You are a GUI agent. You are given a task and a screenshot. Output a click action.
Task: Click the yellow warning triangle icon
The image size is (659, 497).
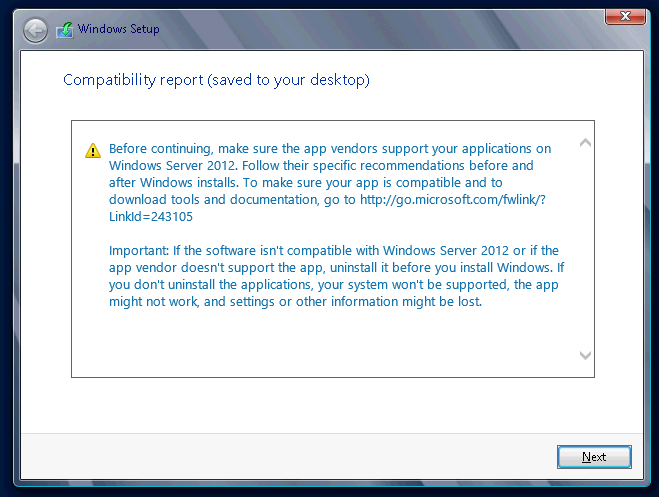pos(93,150)
